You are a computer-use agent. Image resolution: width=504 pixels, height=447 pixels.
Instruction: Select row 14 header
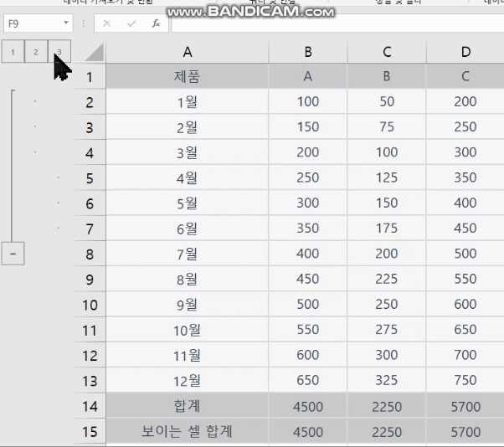[x=90, y=406]
